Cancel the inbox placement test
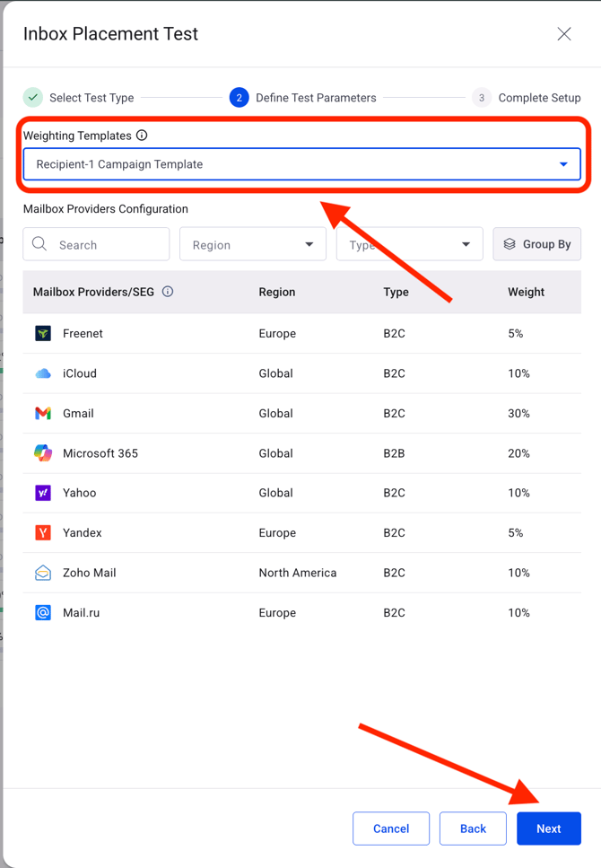 (391, 829)
